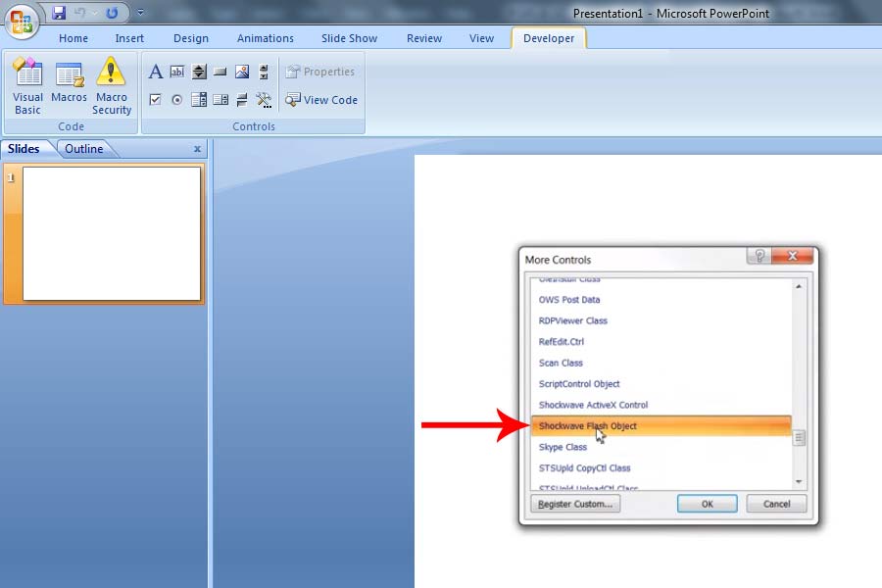Switch to the Home ribbon tab
This screenshot has height=588, width=882.
point(73,38)
